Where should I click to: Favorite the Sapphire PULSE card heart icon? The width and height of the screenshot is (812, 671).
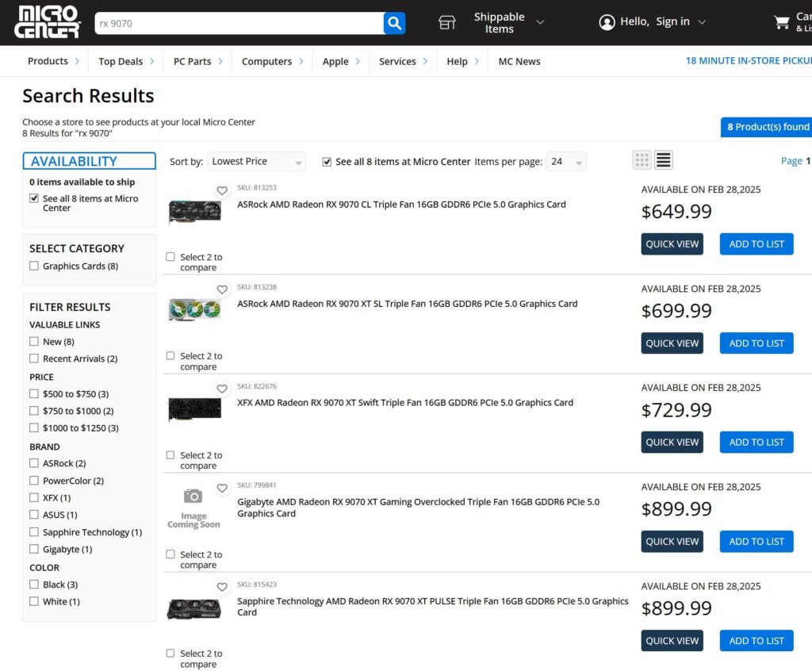click(222, 587)
